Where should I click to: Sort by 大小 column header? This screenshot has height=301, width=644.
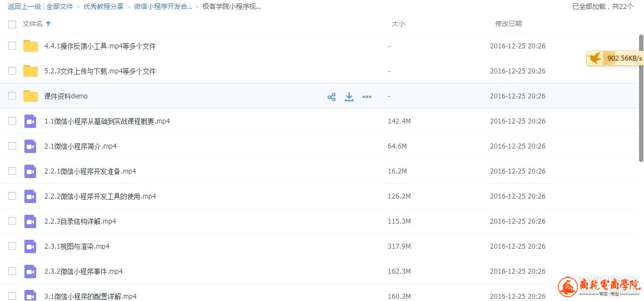[398, 24]
